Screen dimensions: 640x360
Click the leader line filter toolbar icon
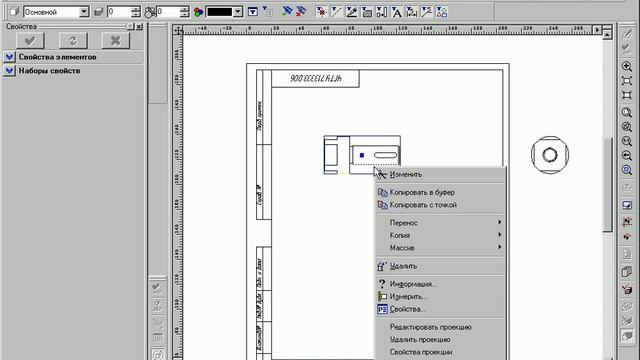click(427, 12)
